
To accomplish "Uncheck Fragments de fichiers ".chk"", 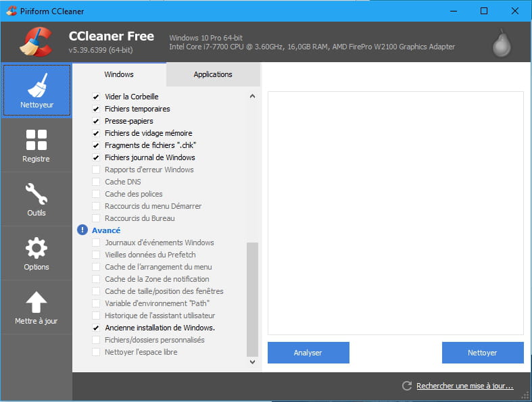I will pos(96,145).
